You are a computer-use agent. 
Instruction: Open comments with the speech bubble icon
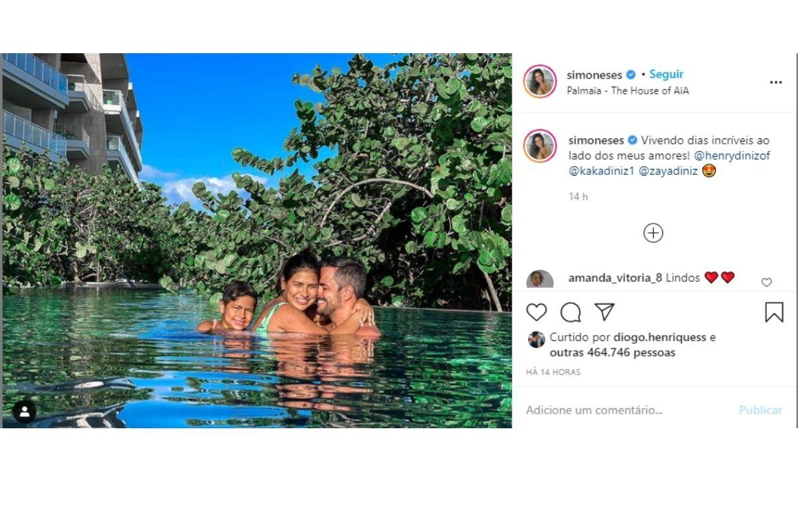[571, 312]
